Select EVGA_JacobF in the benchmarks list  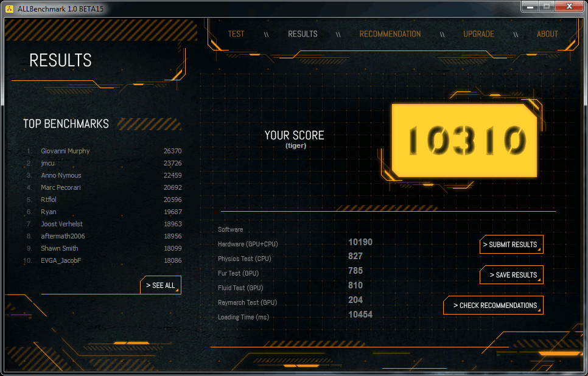click(61, 260)
